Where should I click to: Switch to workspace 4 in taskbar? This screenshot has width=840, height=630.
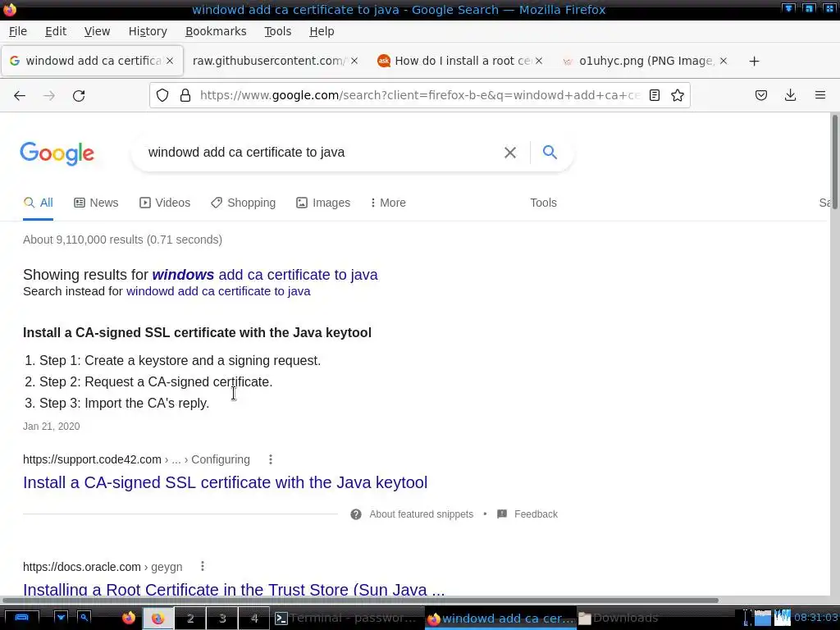point(254,619)
